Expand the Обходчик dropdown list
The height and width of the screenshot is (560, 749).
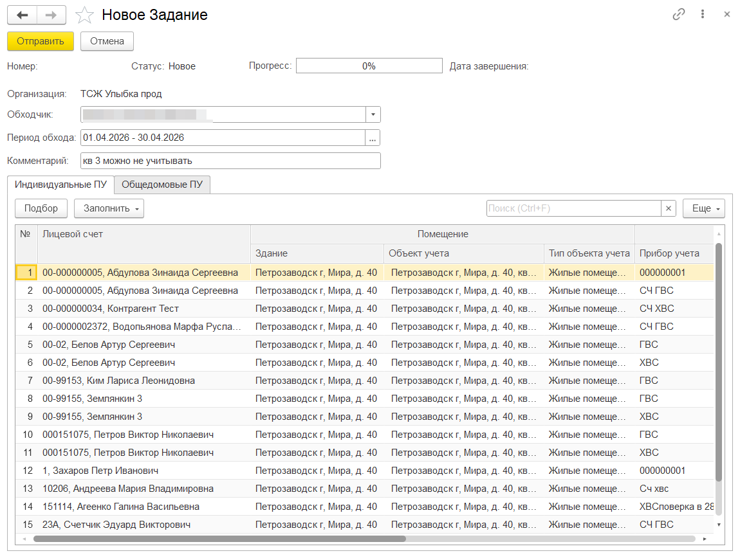(373, 114)
